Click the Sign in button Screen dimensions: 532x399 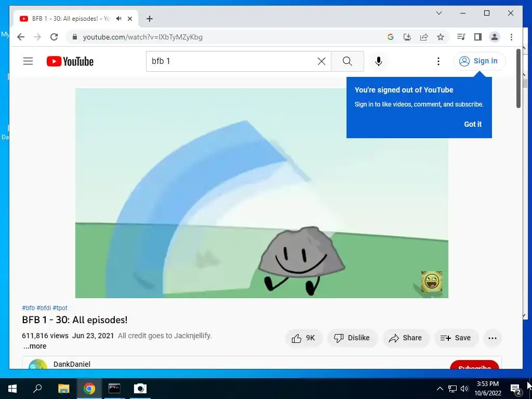pyautogui.click(x=479, y=61)
